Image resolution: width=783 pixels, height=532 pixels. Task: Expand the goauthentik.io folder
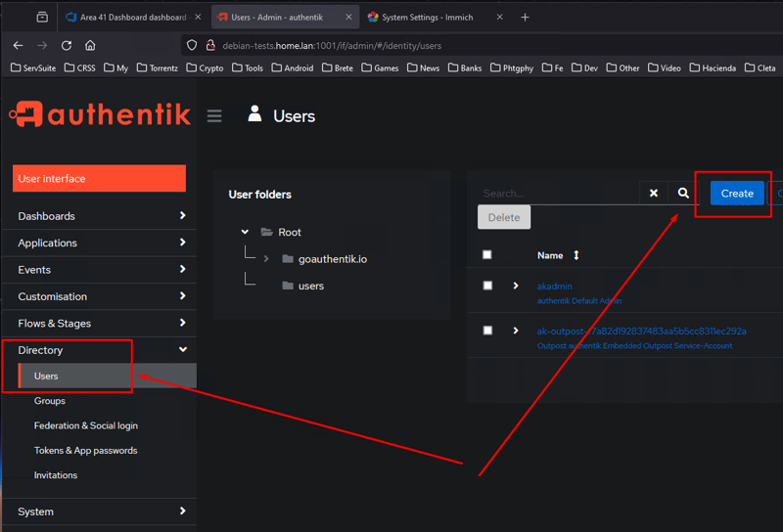[x=266, y=258]
